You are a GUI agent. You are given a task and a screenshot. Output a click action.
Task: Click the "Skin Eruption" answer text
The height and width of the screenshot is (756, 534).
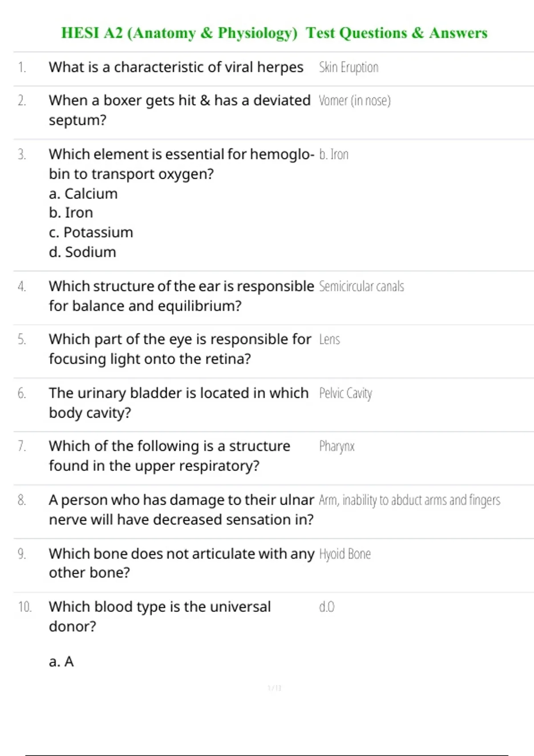point(348,68)
